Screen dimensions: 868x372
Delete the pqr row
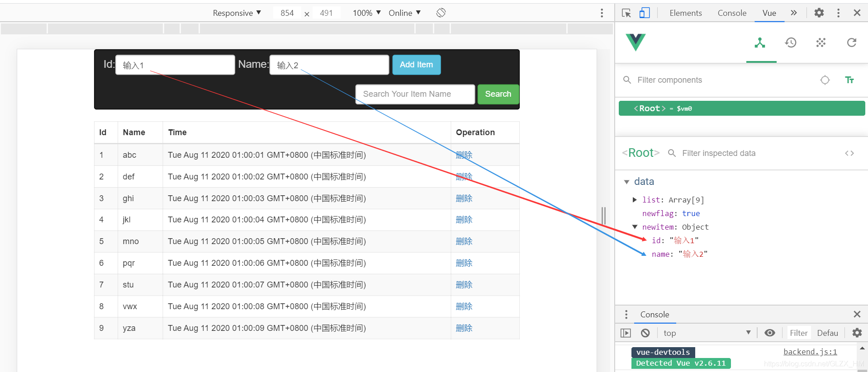coord(464,263)
